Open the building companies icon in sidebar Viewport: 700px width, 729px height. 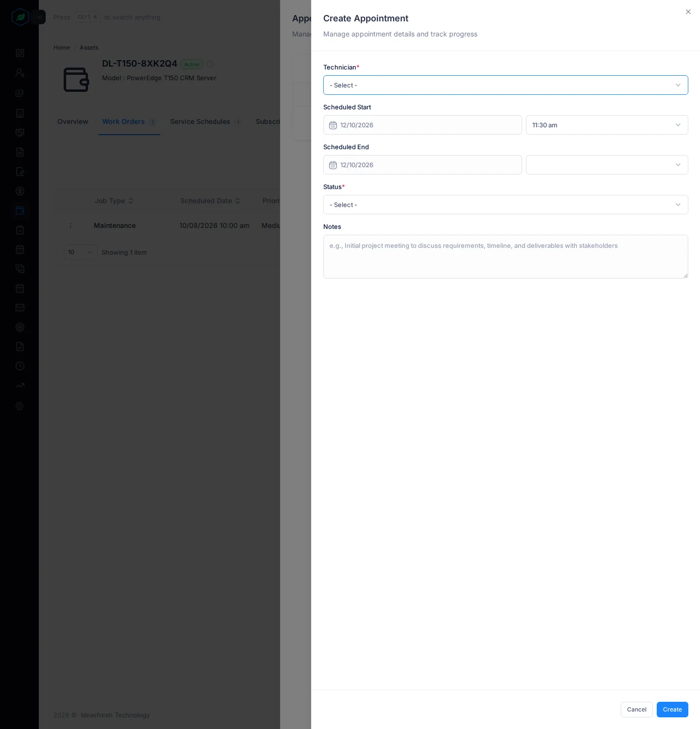tap(20, 113)
